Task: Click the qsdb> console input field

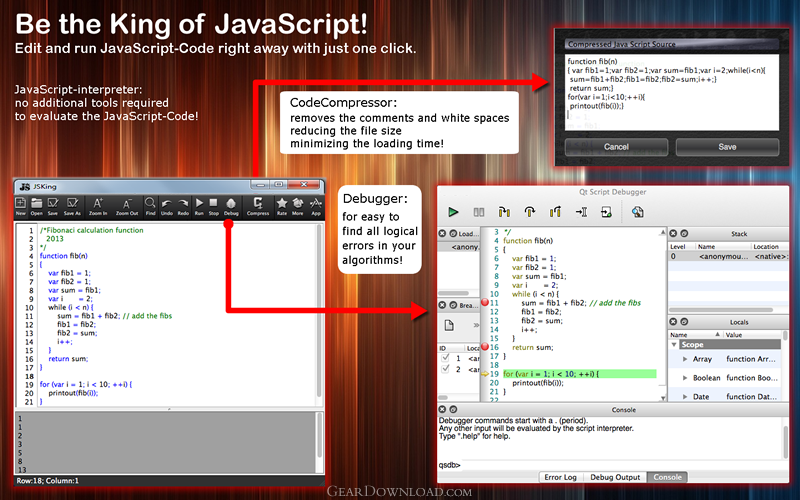Action: 624,465
